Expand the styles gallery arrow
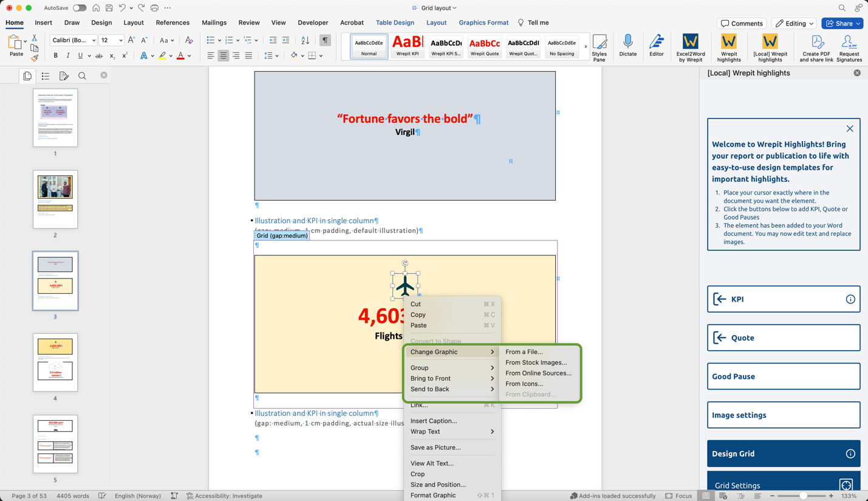The image size is (868, 501). [586, 47]
